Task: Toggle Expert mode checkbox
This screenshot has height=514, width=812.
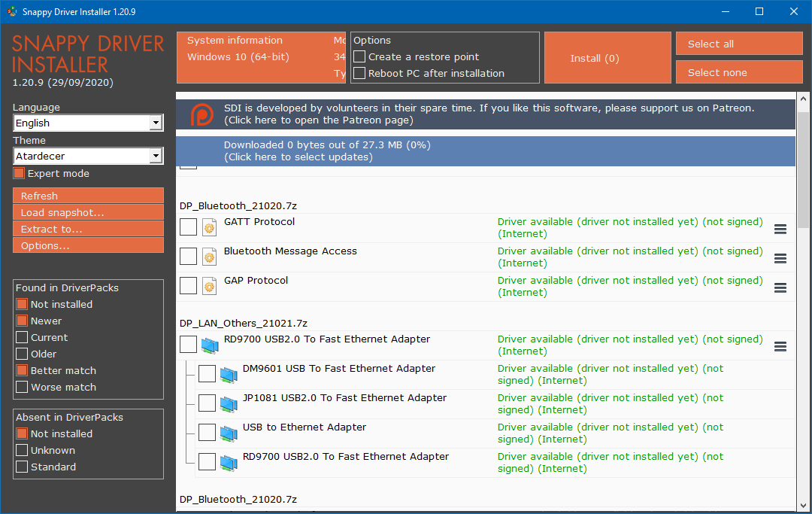Action: click(19, 173)
